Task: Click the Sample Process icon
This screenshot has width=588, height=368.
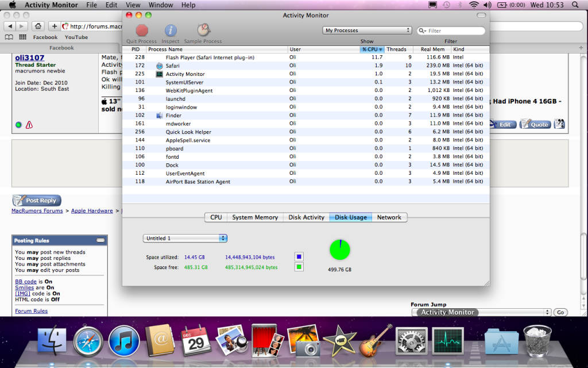Action: point(203,30)
